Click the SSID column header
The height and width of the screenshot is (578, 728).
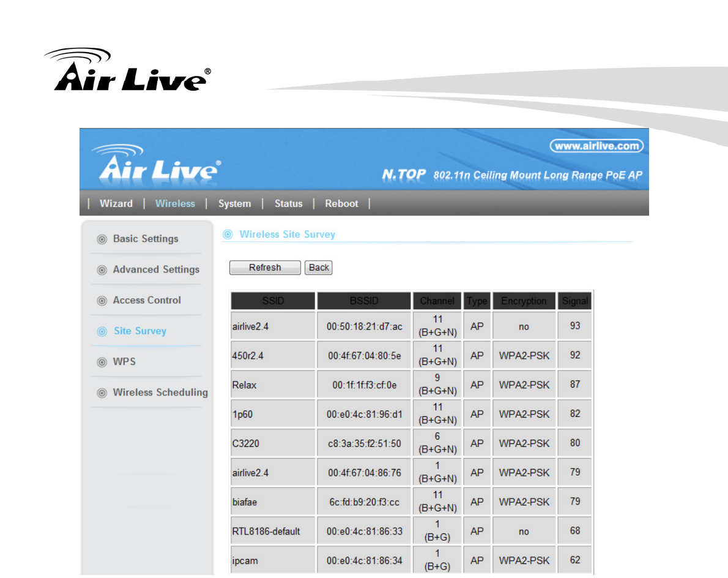273,301
